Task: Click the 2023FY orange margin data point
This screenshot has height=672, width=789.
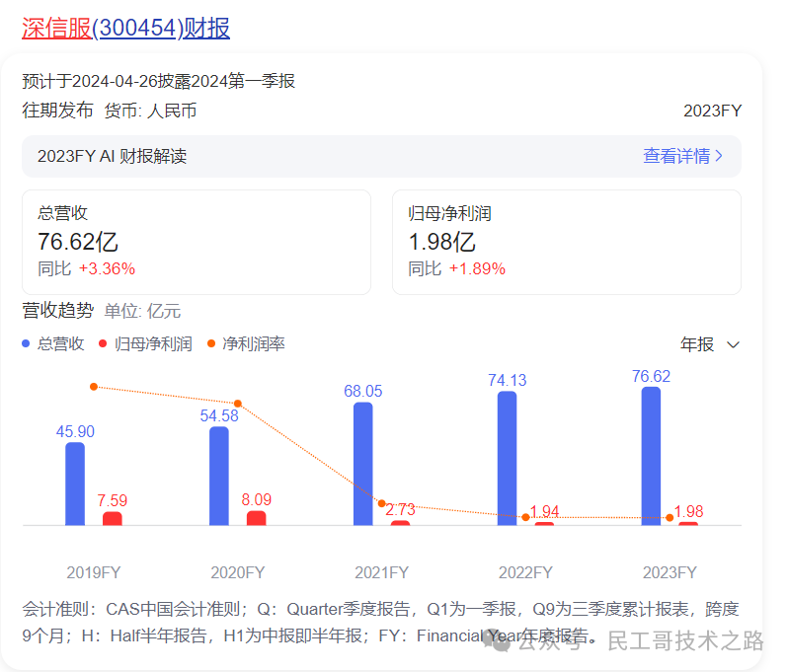Action: point(670,518)
